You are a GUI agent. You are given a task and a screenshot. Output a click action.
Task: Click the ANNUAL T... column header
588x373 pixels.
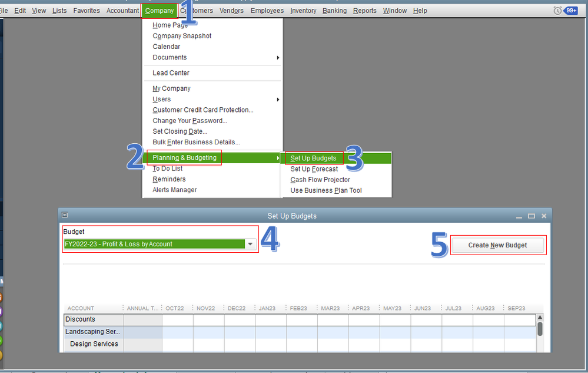tap(142, 308)
